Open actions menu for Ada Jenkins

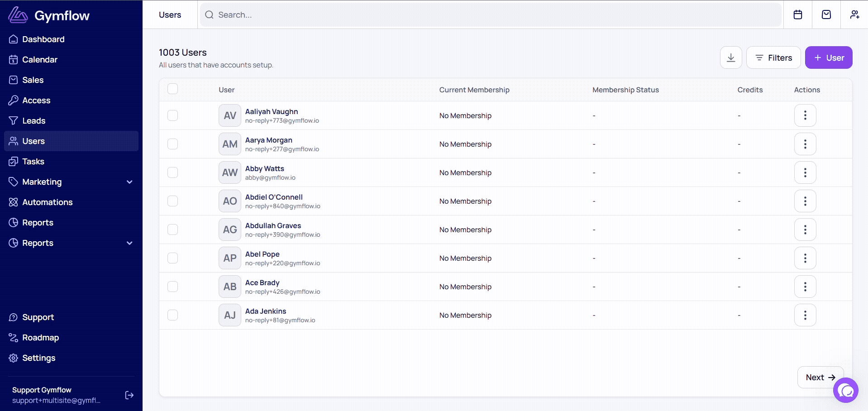click(805, 315)
